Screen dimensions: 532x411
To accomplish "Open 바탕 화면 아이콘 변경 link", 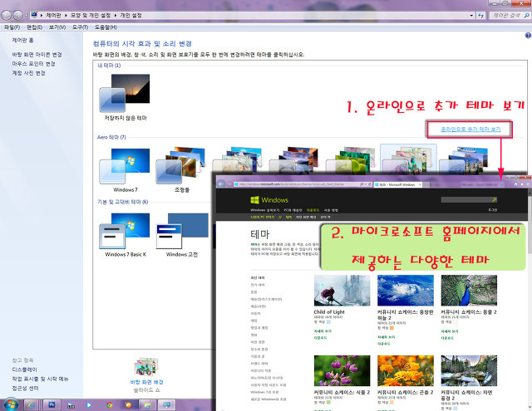I will pyautogui.click(x=37, y=55).
